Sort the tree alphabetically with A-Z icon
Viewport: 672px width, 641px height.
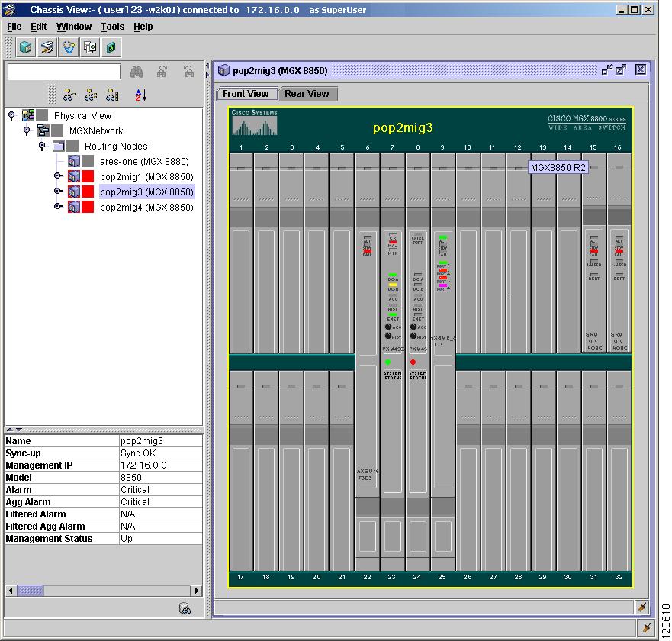(x=141, y=95)
